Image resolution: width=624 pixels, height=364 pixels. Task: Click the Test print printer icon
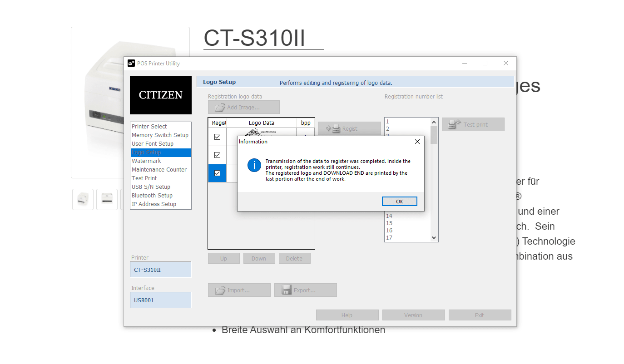pyautogui.click(x=455, y=124)
